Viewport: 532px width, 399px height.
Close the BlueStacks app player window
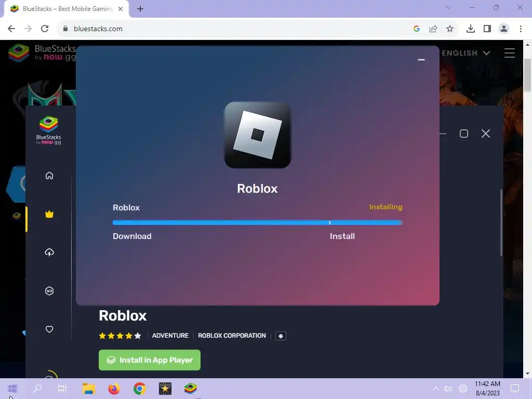(x=486, y=134)
